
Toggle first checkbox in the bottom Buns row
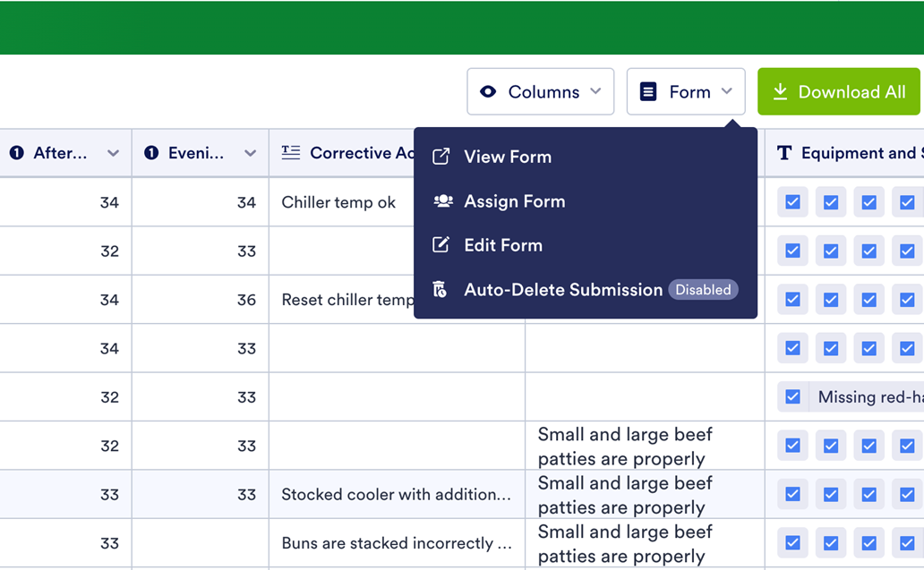(792, 542)
